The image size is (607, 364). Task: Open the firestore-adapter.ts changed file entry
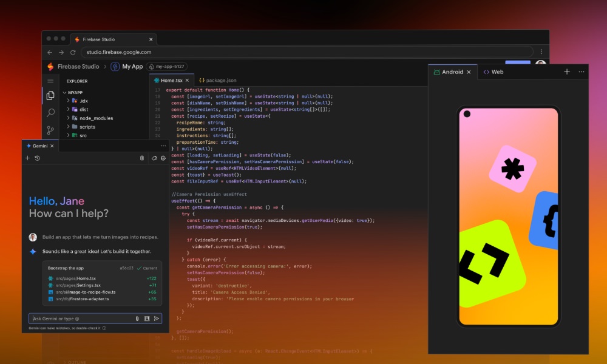pyautogui.click(x=82, y=298)
